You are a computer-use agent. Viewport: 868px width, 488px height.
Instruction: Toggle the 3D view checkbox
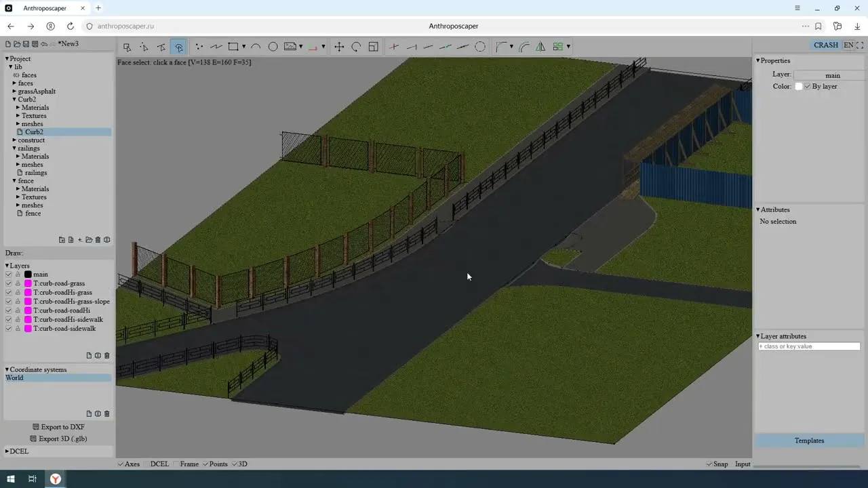235,464
